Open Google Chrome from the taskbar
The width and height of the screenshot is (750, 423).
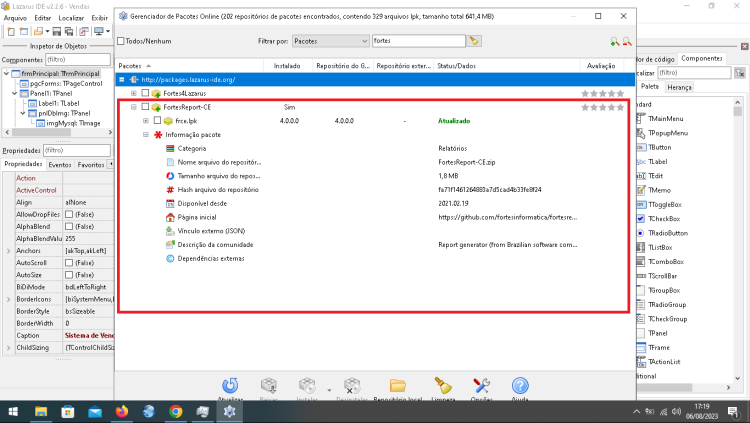176,412
